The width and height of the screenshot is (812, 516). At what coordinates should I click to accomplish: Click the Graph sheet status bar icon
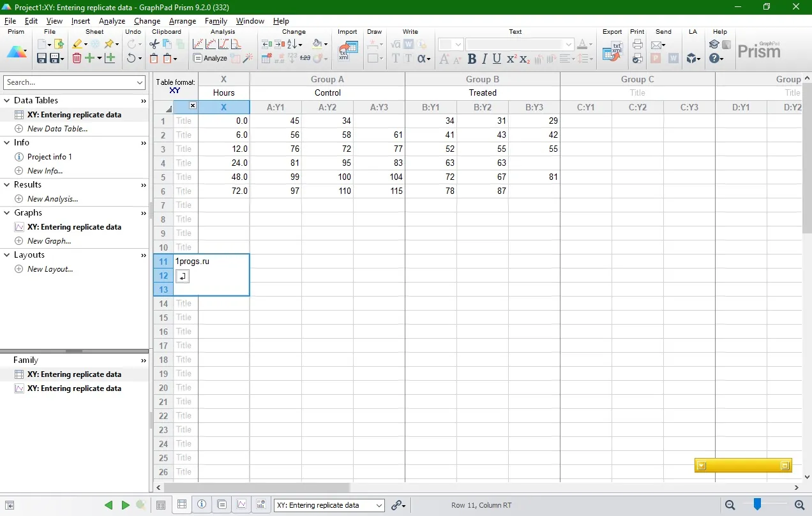(242, 505)
